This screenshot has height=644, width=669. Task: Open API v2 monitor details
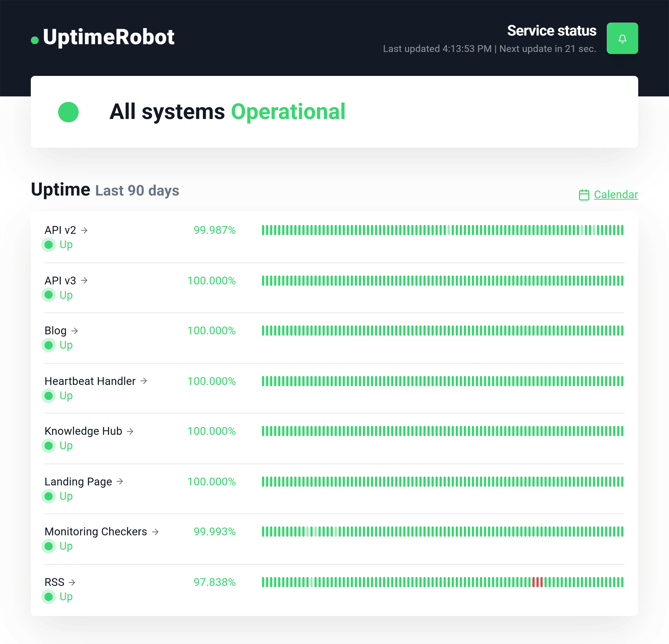click(x=60, y=230)
